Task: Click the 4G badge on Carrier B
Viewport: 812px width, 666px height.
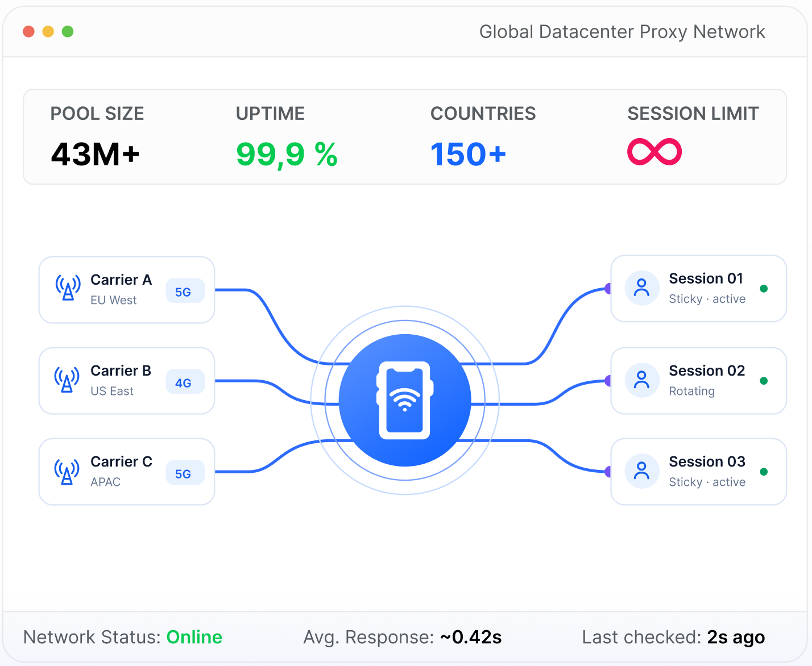Action: 185,382
